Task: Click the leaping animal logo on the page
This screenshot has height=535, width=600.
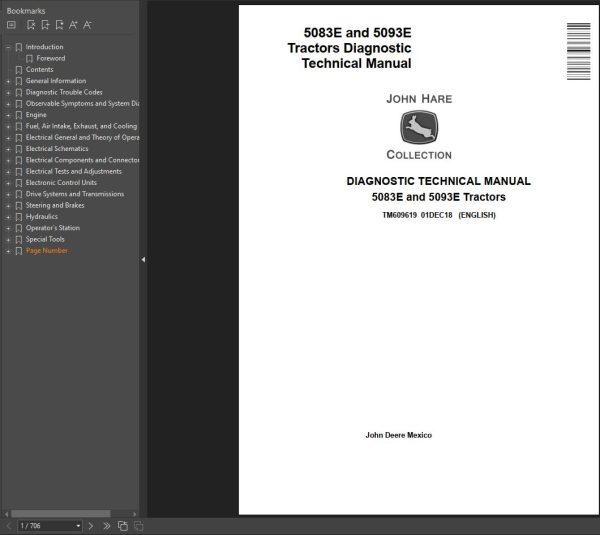Action: pyautogui.click(x=419, y=127)
